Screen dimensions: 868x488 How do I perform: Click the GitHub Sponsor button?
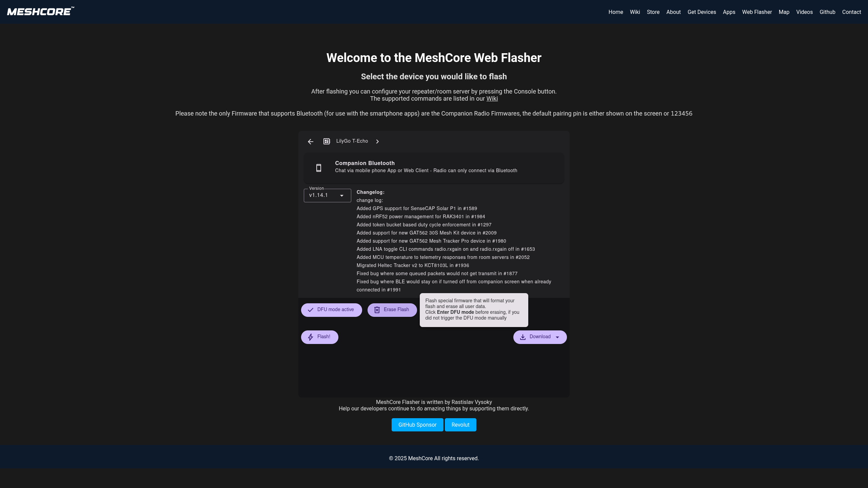click(x=417, y=425)
